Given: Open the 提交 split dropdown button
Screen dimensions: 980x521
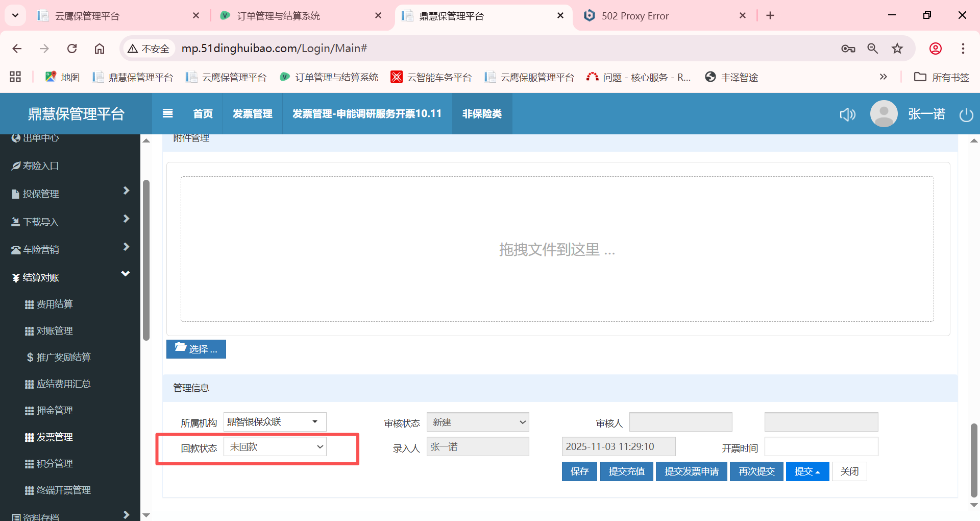Looking at the screenshot, I should (x=807, y=471).
